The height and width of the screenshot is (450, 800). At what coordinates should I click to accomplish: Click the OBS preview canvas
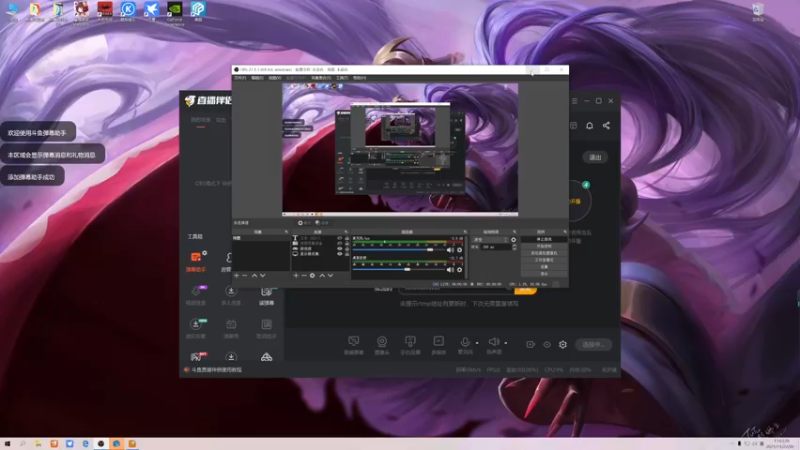point(400,149)
